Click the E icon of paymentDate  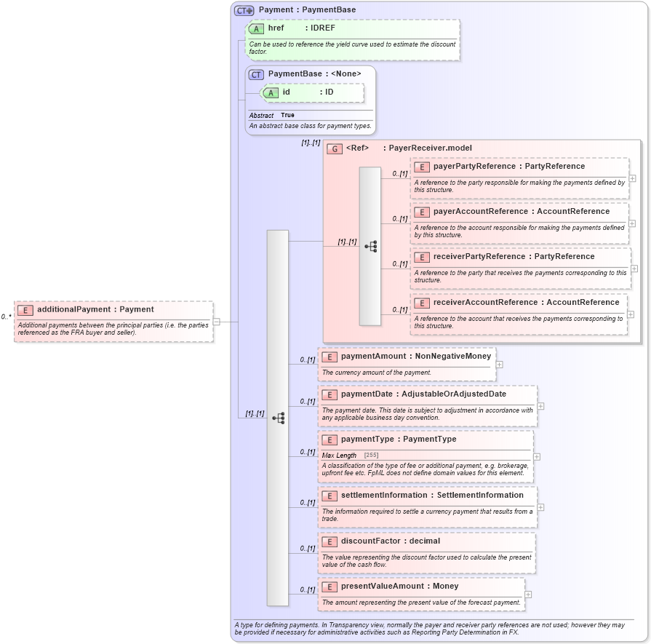[x=330, y=394]
